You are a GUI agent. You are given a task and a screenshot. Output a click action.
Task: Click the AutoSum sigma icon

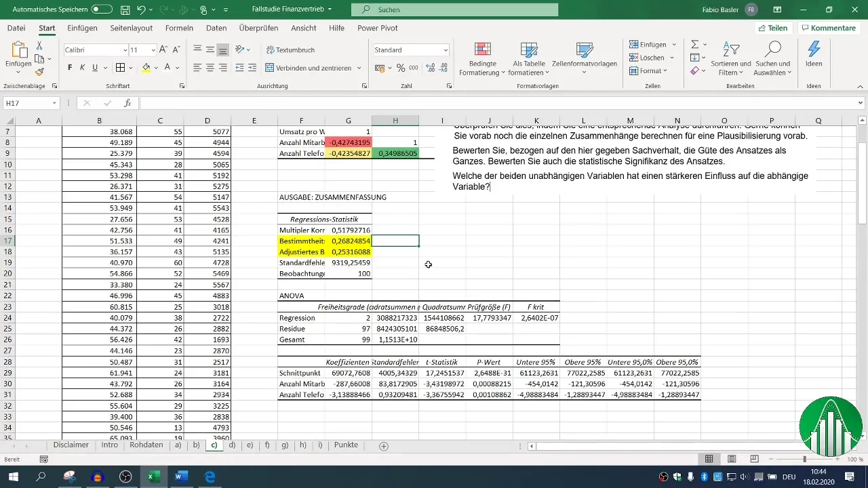pyautogui.click(x=695, y=44)
